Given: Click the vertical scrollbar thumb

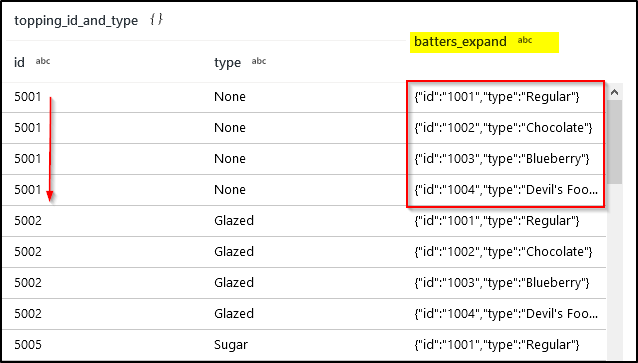Looking at the screenshot, I should coord(614,142).
